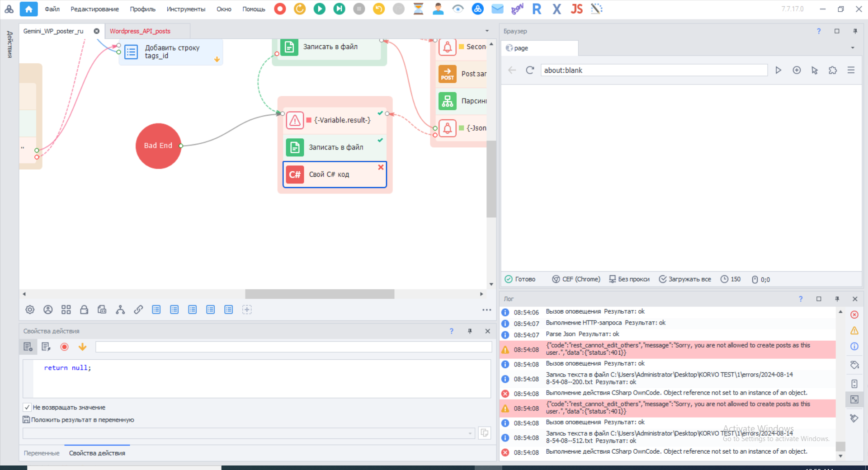Open the regex R tester tool
The width and height of the screenshot is (868, 470).
537,9
